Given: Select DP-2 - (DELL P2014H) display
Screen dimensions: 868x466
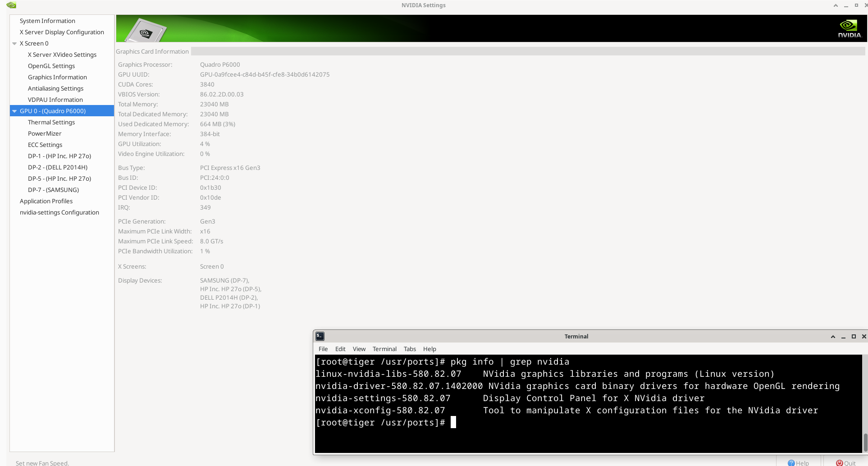Looking at the screenshot, I should point(58,167).
